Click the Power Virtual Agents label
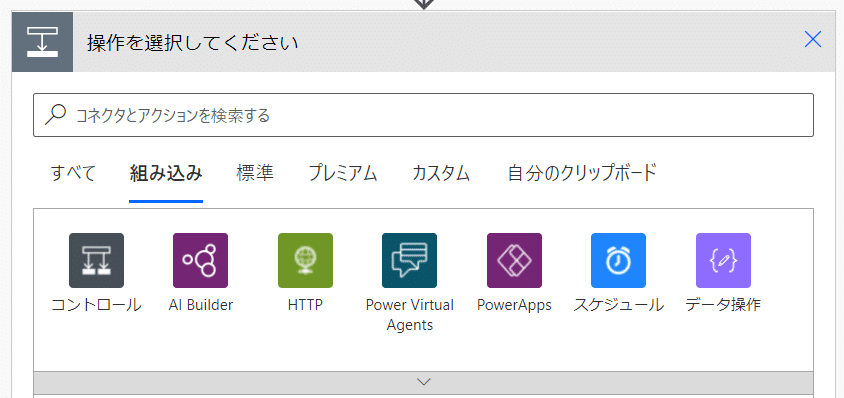The image size is (844, 398). (x=410, y=315)
